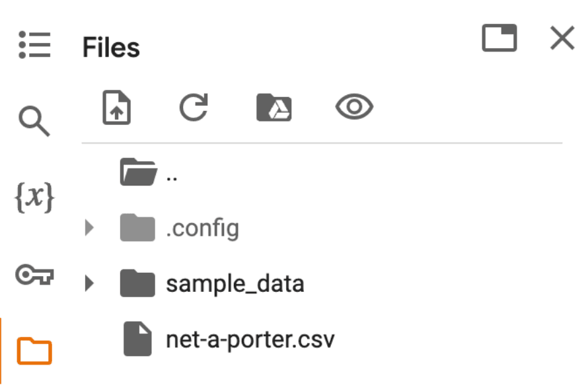
Task: Open the table of contents panel
Action: click(36, 44)
